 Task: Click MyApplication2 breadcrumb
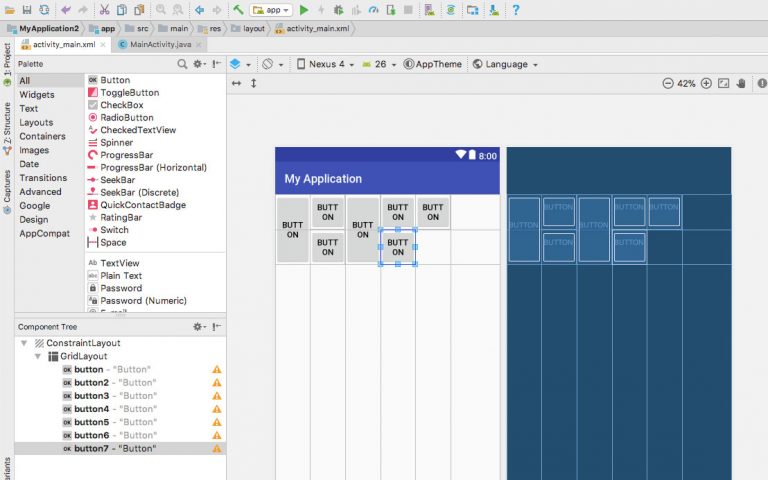43,28
